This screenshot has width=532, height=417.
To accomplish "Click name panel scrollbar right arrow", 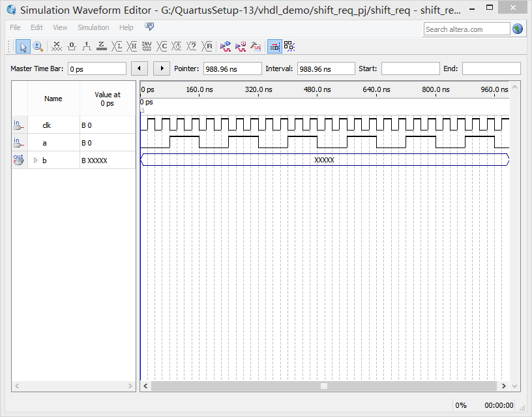I will (x=130, y=386).
